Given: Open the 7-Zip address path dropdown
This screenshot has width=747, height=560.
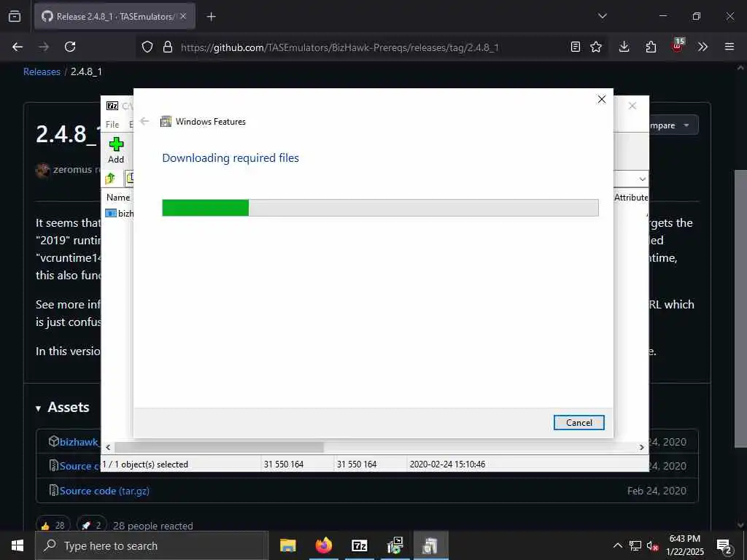Looking at the screenshot, I should point(642,179).
